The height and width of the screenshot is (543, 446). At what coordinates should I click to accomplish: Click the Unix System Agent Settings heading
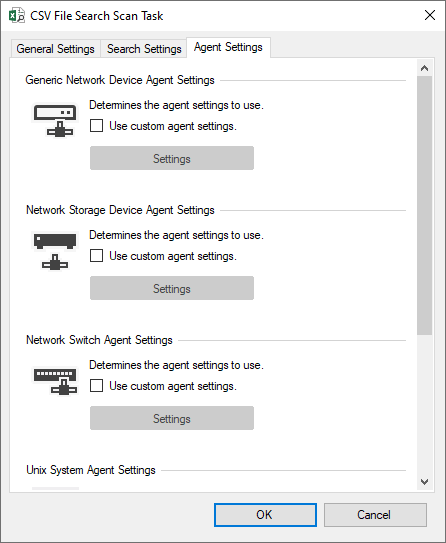(91, 470)
